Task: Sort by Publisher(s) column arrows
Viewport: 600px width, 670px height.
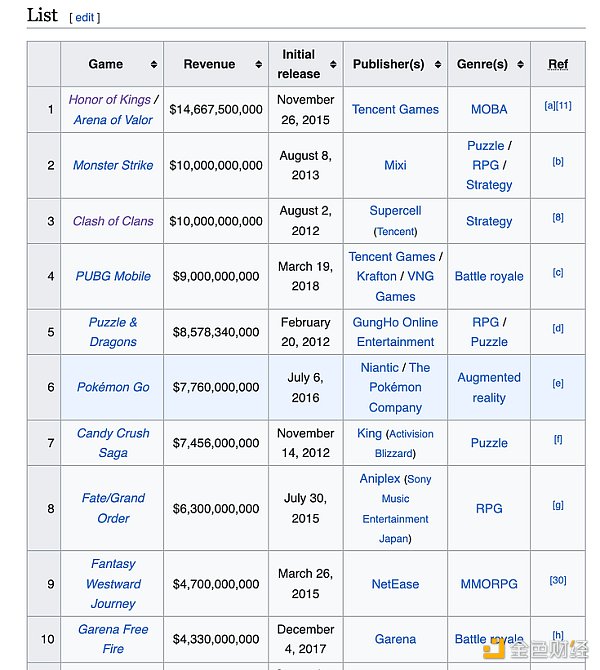Action: pyautogui.click(x=436, y=65)
